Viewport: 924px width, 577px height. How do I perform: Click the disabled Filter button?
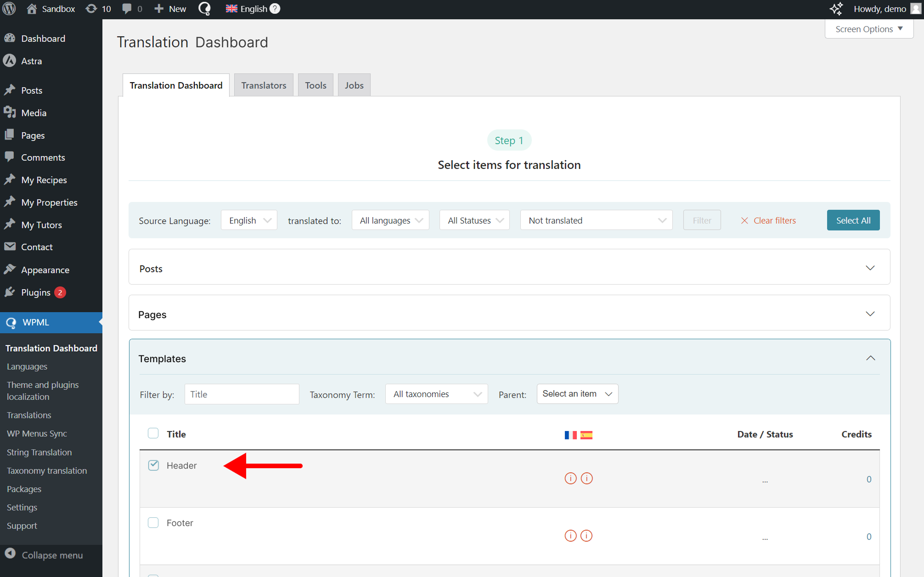pyautogui.click(x=702, y=220)
